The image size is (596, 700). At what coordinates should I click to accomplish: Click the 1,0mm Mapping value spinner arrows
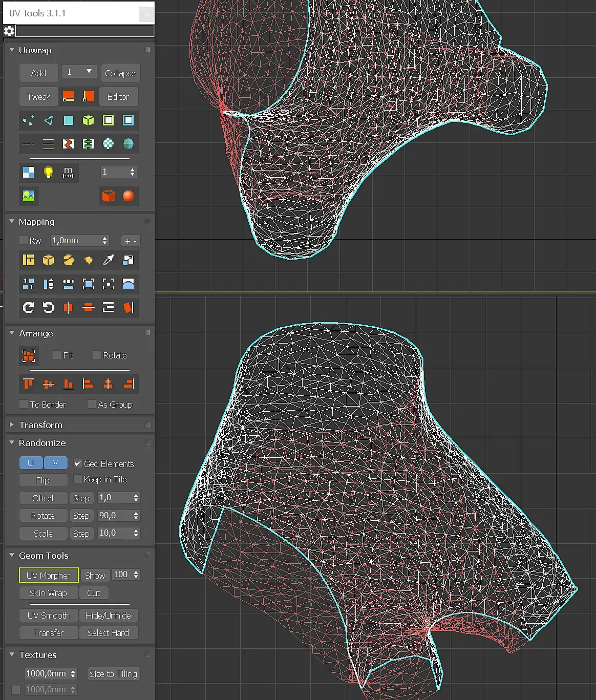[105, 241]
